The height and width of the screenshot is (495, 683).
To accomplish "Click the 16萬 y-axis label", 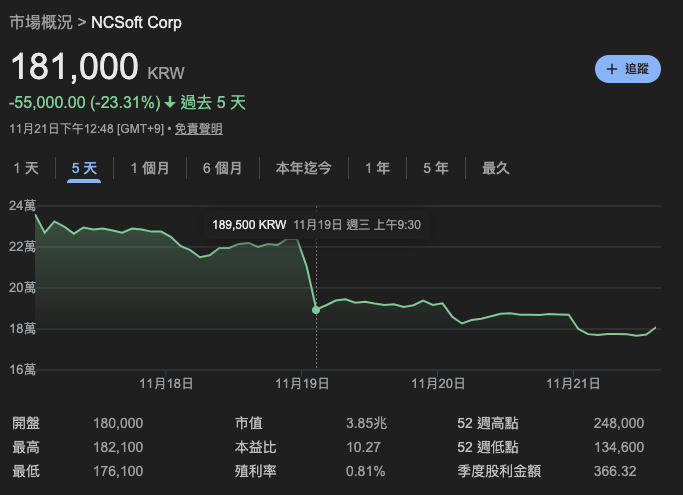I will coord(22,370).
